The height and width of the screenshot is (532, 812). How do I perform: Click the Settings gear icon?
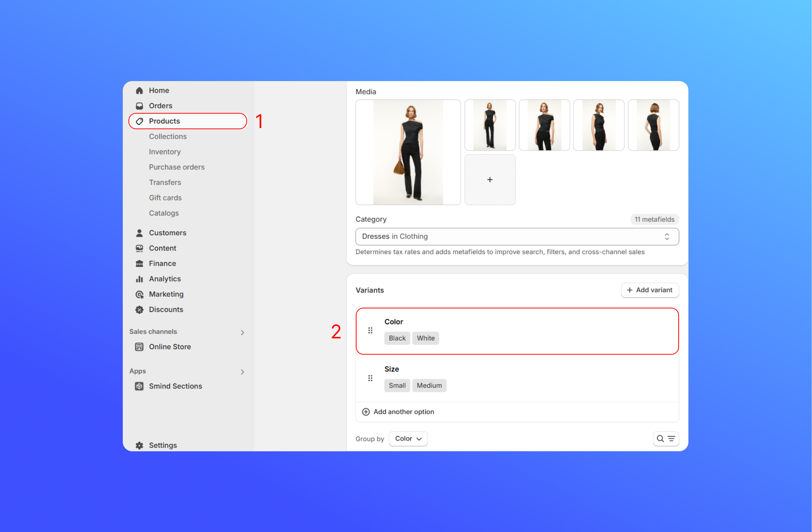[x=139, y=446]
